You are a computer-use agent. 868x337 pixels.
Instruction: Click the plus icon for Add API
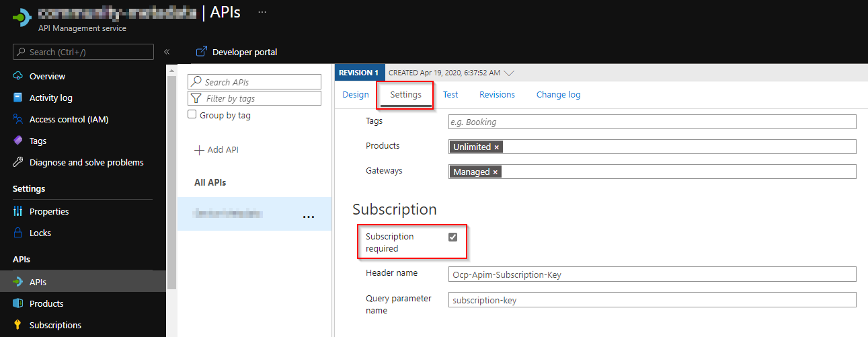pyautogui.click(x=199, y=150)
